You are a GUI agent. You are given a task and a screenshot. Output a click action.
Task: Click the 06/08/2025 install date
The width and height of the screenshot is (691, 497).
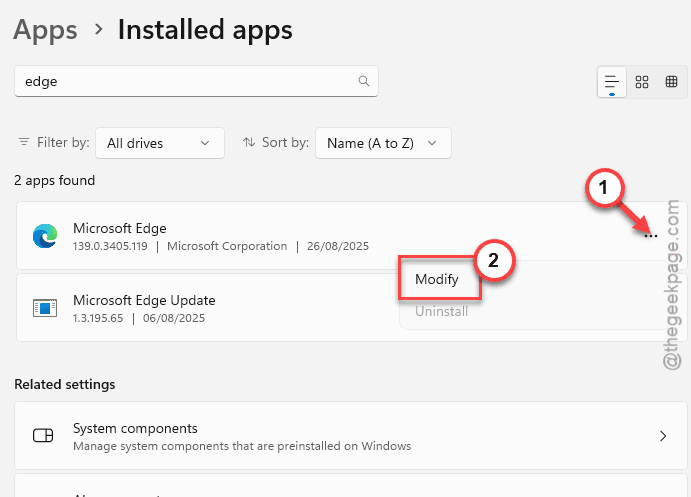click(x=174, y=318)
